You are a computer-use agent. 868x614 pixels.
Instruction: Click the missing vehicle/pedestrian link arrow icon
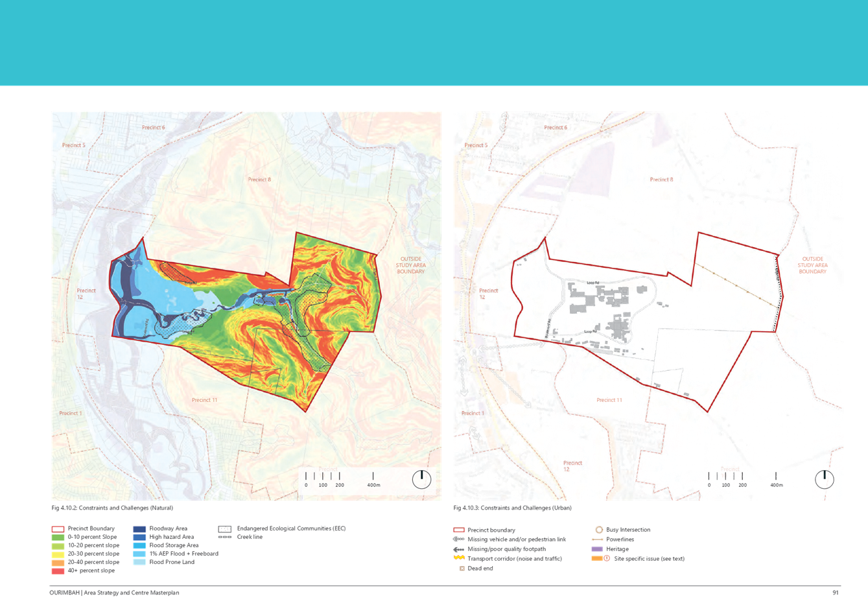click(458, 539)
